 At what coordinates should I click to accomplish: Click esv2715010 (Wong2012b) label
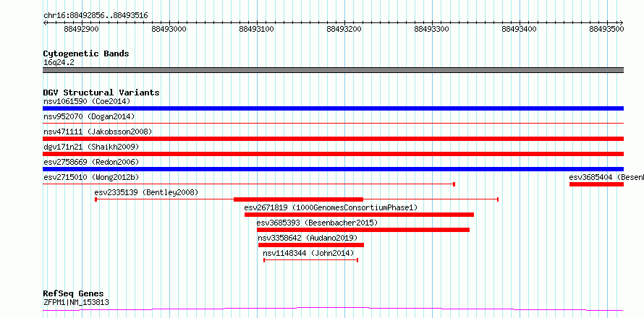coord(91,177)
